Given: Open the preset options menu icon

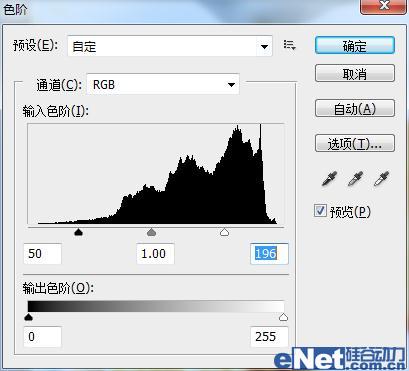Looking at the screenshot, I should point(289,45).
